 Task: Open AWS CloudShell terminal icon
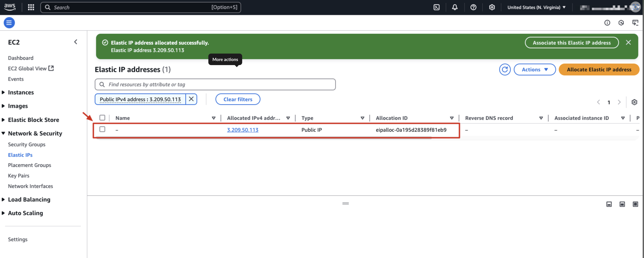[436, 7]
